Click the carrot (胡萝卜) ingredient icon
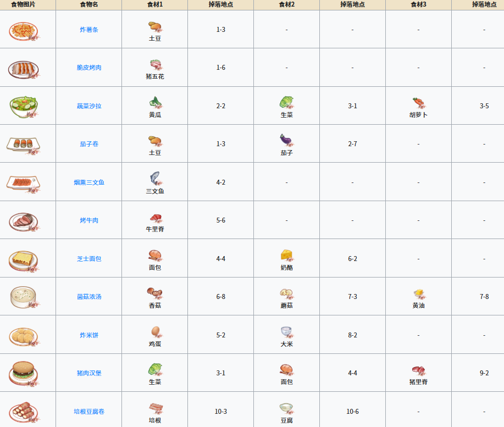 point(418,103)
